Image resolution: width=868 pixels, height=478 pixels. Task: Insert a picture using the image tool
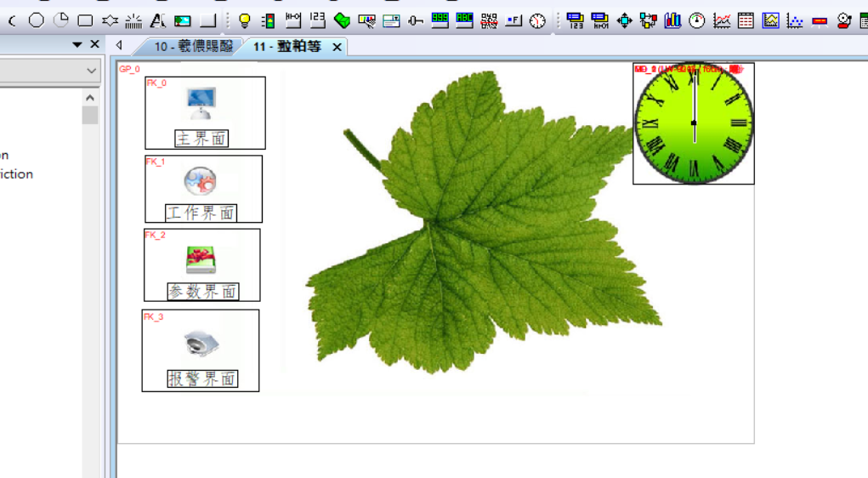pyautogui.click(x=183, y=21)
